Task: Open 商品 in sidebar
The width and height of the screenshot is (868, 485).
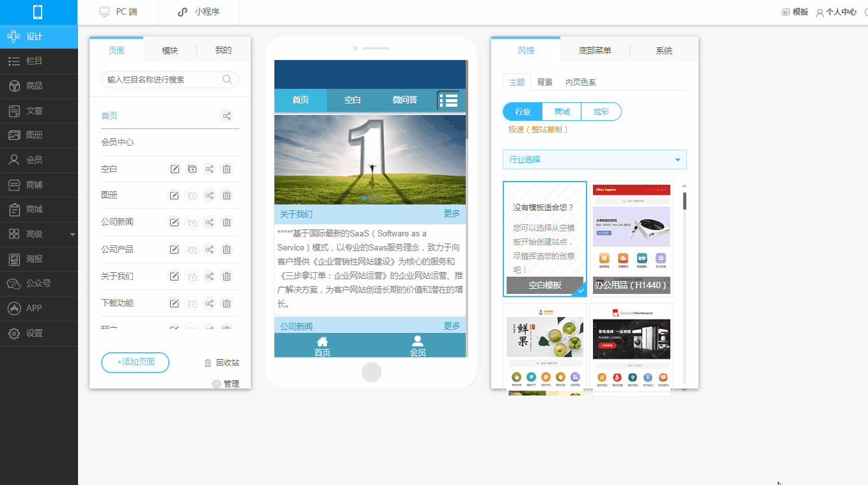Action: click(39, 86)
